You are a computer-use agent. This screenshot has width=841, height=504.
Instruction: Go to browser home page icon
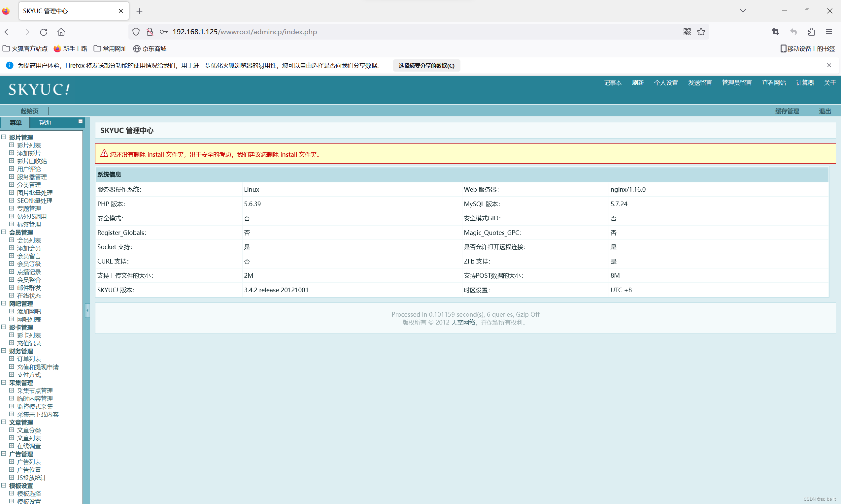(x=61, y=32)
